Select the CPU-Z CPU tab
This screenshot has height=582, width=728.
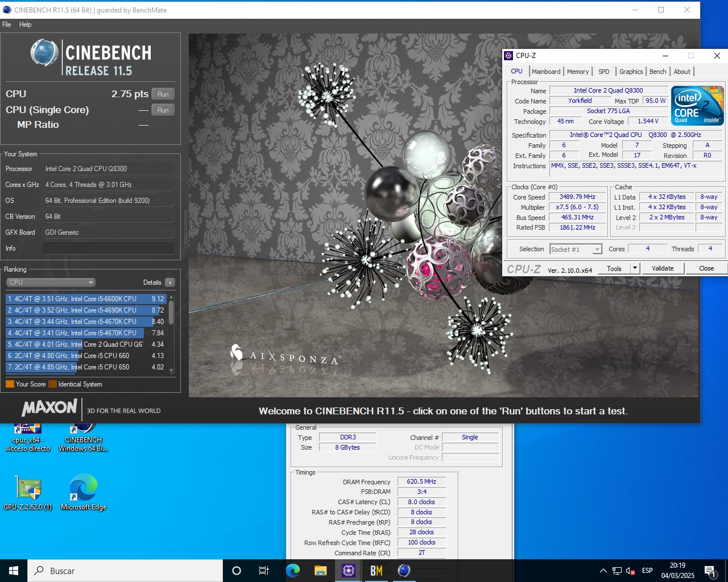click(x=516, y=71)
